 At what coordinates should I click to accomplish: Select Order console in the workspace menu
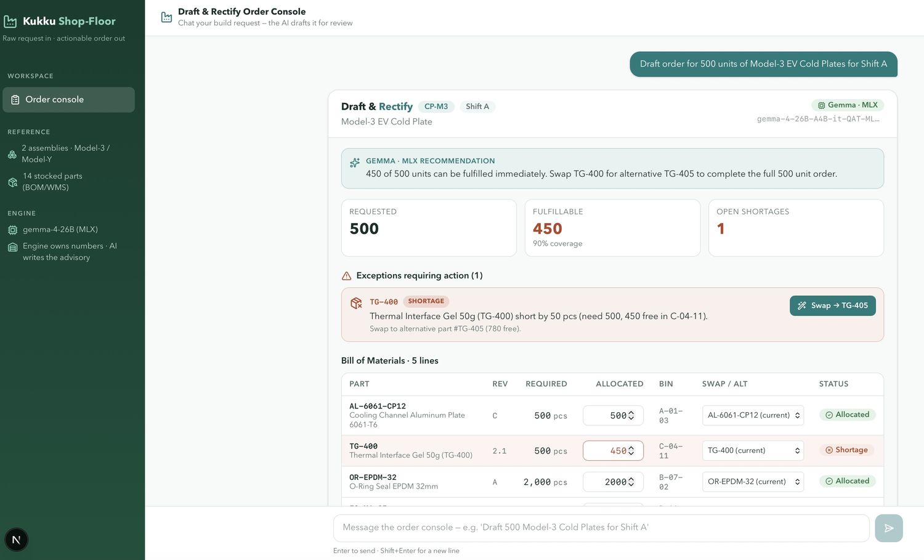coord(68,100)
